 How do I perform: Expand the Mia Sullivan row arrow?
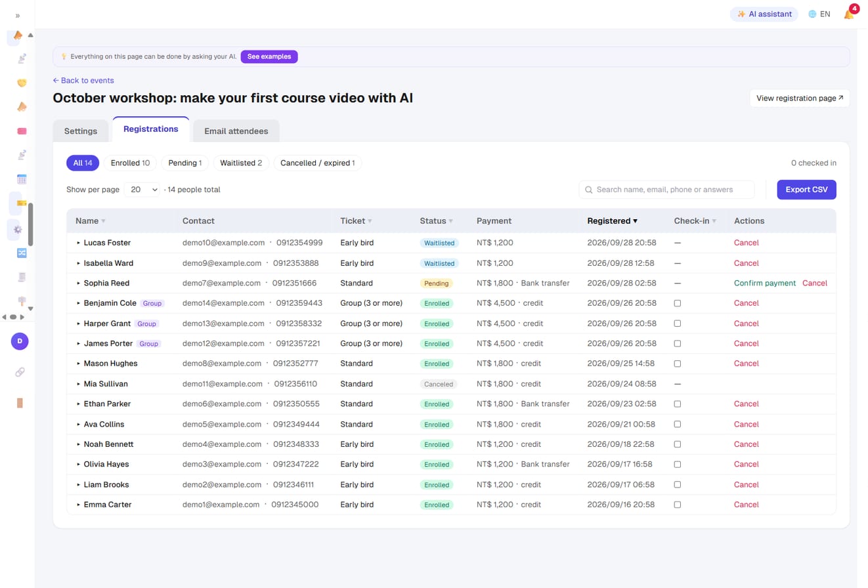coord(78,384)
